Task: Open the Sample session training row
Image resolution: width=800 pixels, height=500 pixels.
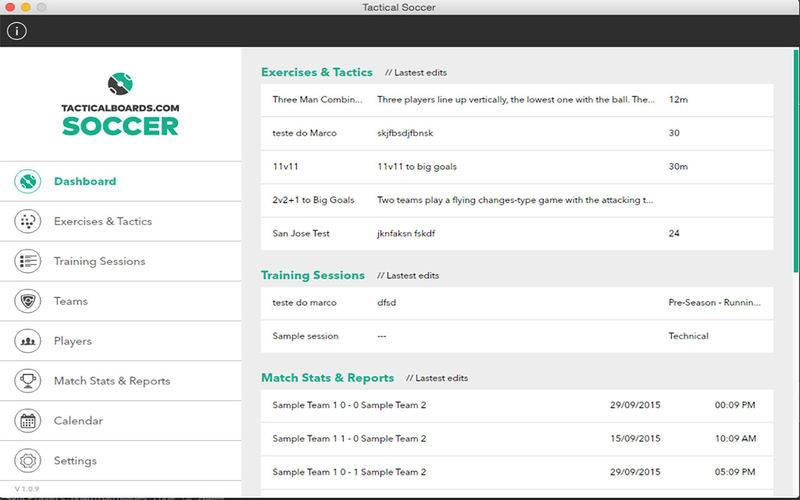Action: (516, 336)
